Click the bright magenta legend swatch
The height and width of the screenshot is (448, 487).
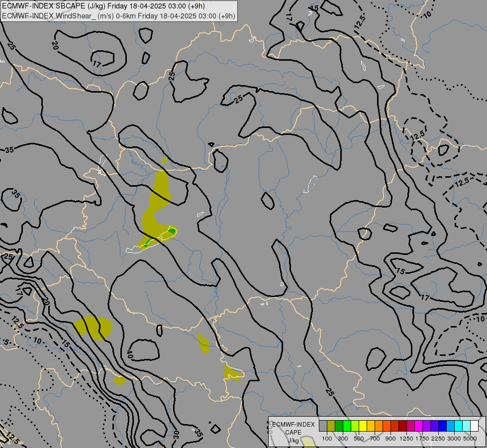click(x=419, y=426)
